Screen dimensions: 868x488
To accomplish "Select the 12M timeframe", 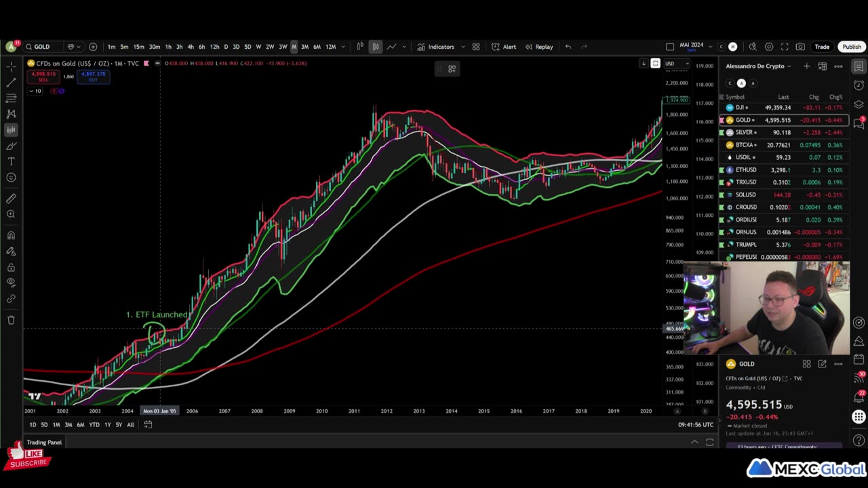I will 330,47.
